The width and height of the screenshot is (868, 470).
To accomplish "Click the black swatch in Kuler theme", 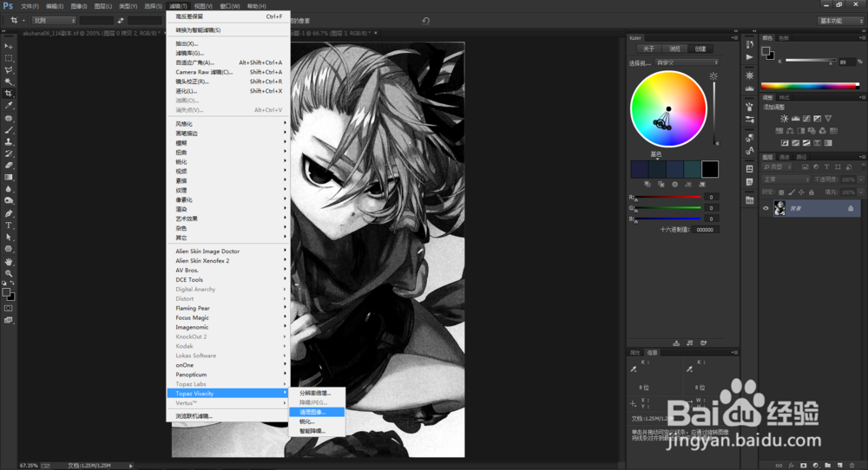I will pos(710,169).
